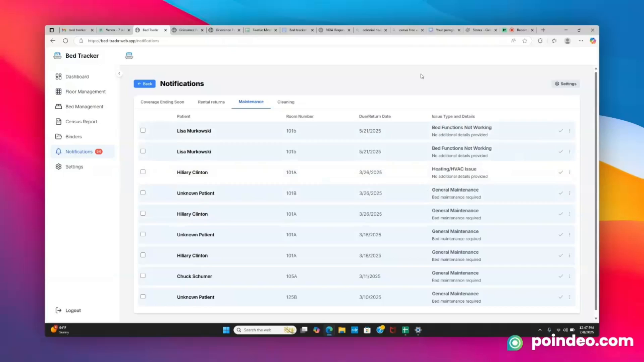Open Bed Management
The height and width of the screenshot is (362, 644).
[x=84, y=106]
